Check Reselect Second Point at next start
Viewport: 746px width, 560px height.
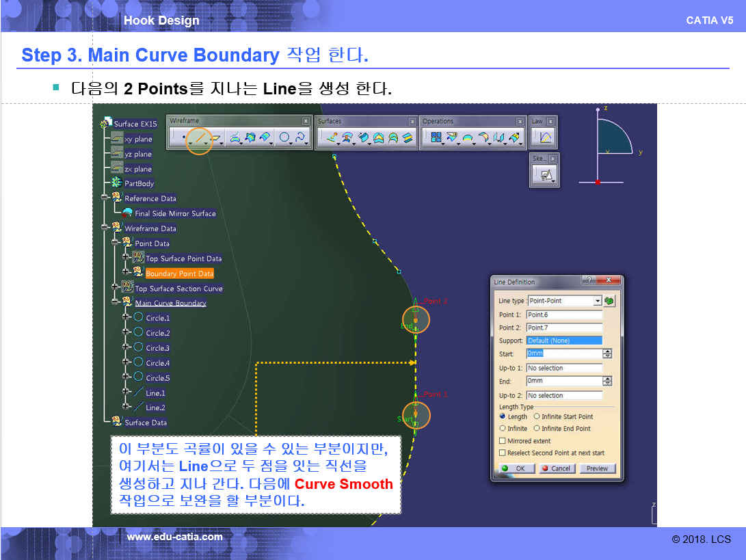coord(503,453)
